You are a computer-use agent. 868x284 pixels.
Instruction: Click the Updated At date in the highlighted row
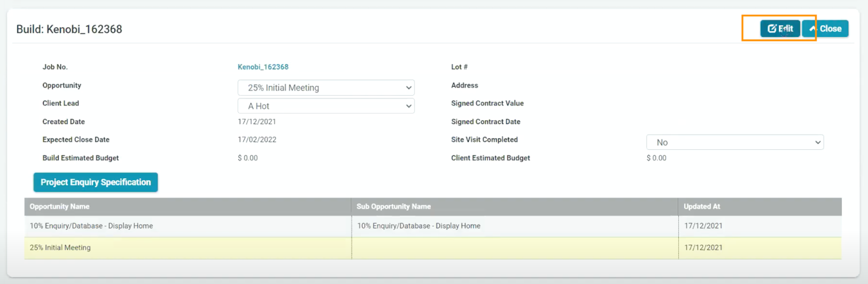pyautogui.click(x=703, y=248)
